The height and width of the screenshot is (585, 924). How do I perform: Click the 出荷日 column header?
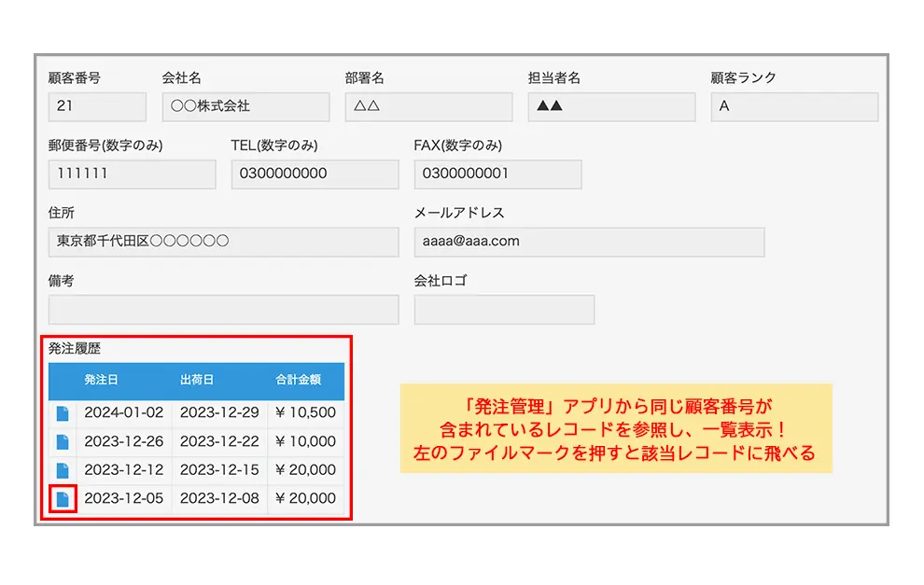point(197,381)
